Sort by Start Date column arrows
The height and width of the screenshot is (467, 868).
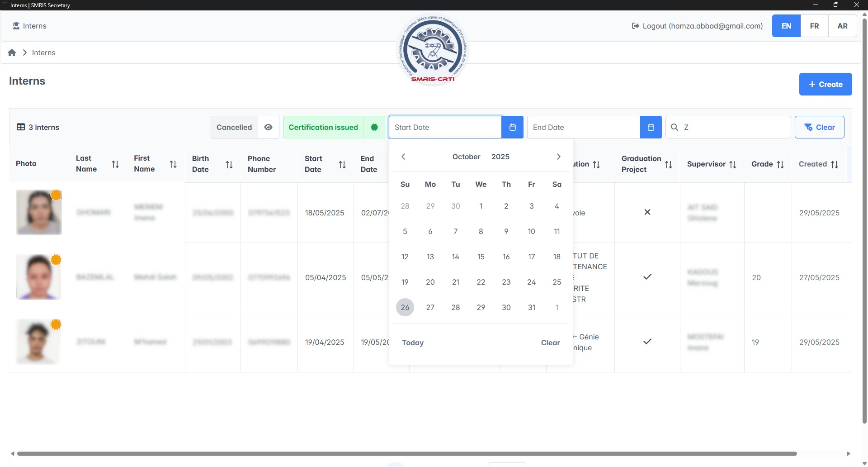coord(342,165)
